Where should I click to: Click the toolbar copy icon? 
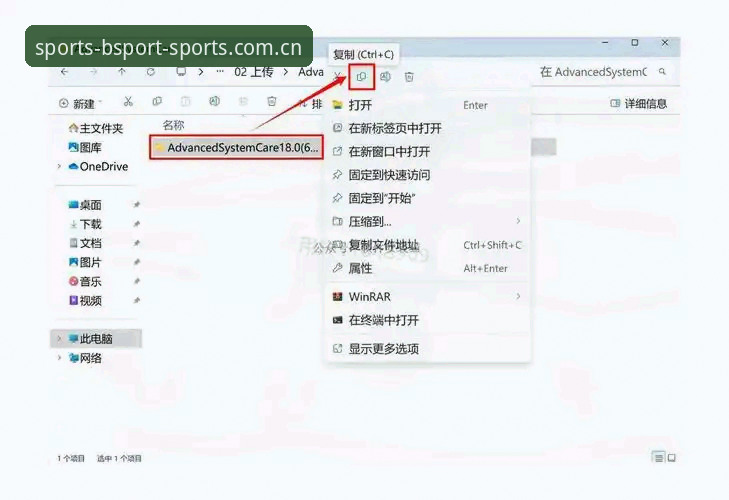click(157, 101)
